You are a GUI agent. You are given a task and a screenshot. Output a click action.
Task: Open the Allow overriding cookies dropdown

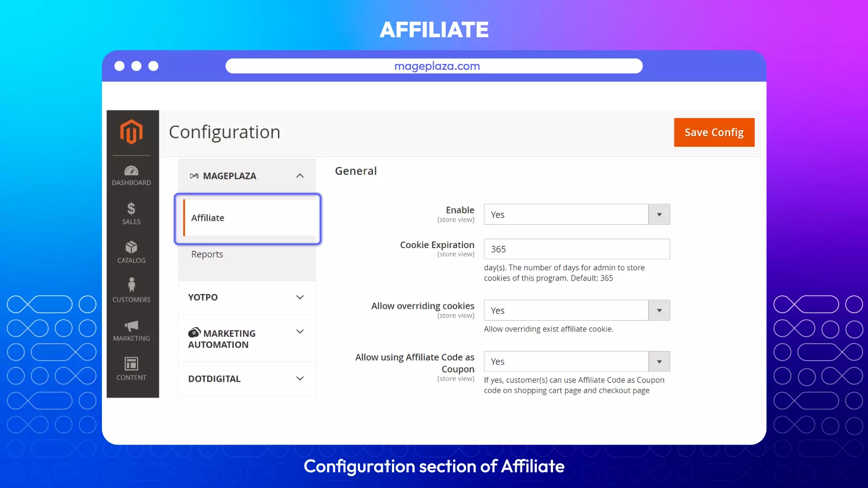tap(577, 310)
